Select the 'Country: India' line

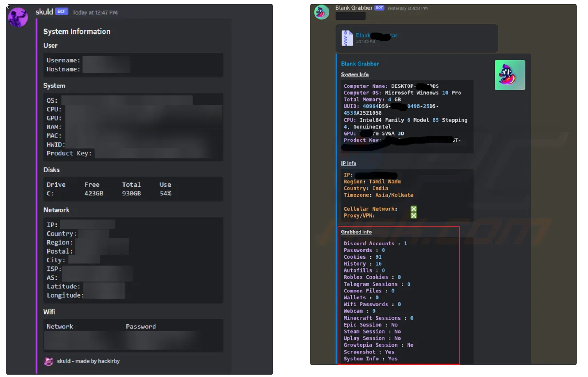click(x=366, y=188)
